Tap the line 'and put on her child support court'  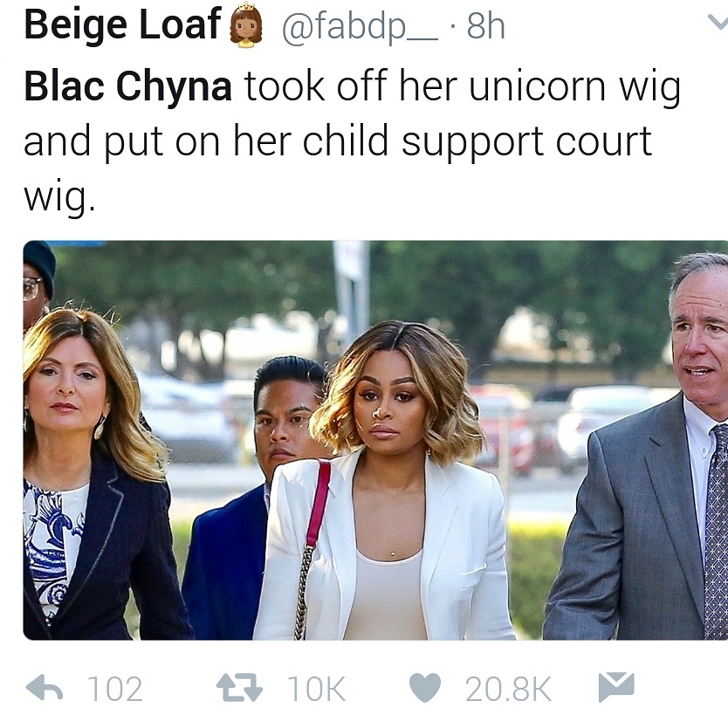pyautogui.click(x=338, y=142)
